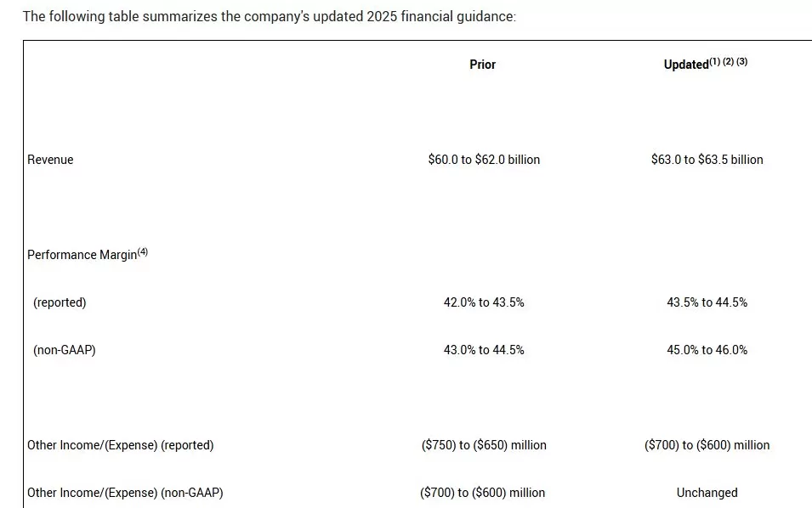Image resolution: width=812 pixels, height=508 pixels.
Task: Click the Other Income/(Expense) (reported) label
Action: pos(121,445)
